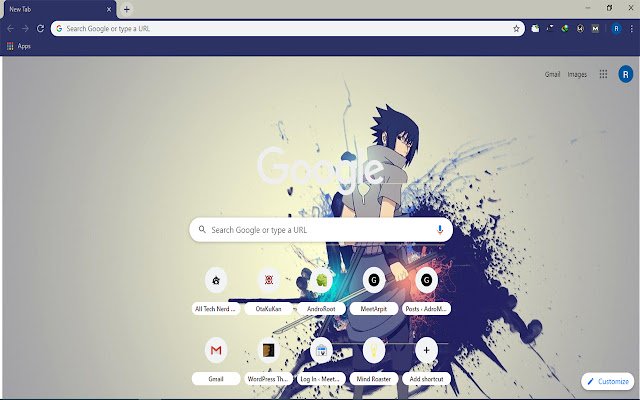Image resolution: width=640 pixels, height=400 pixels.
Task: Open the Posts - AdroM shortcut
Action: pyautogui.click(x=426, y=291)
